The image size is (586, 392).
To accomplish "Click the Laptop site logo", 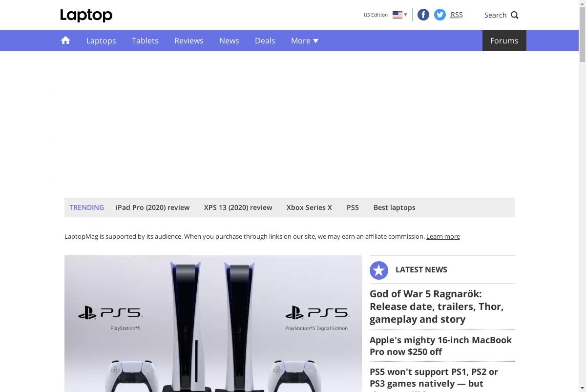I will pos(86,15).
